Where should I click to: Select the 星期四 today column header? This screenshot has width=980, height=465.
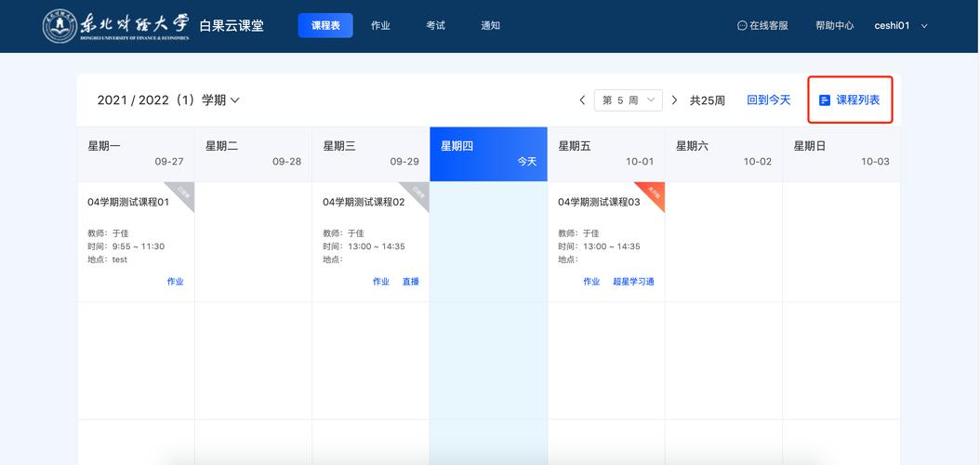[x=488, y=153]
